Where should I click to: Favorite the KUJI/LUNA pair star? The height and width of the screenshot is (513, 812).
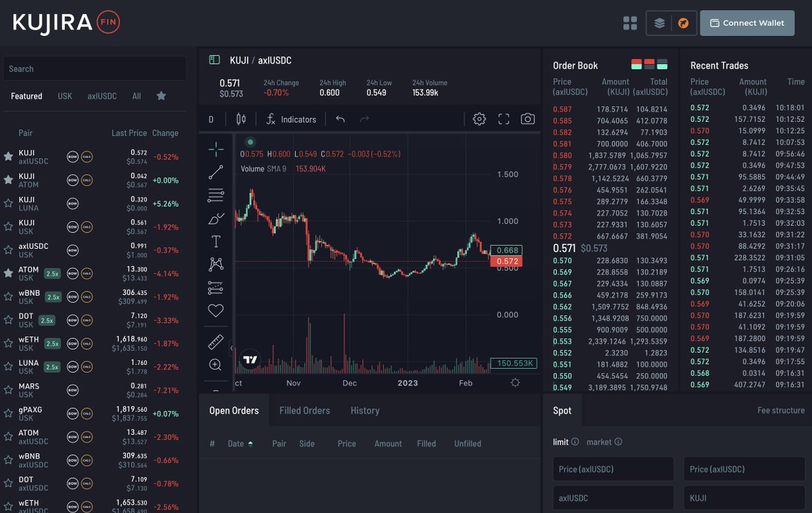[8, 203]
